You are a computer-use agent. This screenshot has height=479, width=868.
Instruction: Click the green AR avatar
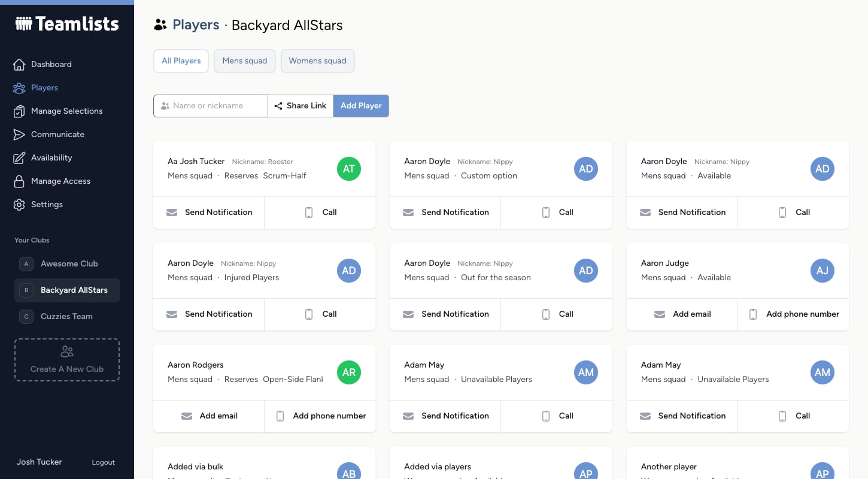click(349, 372)
